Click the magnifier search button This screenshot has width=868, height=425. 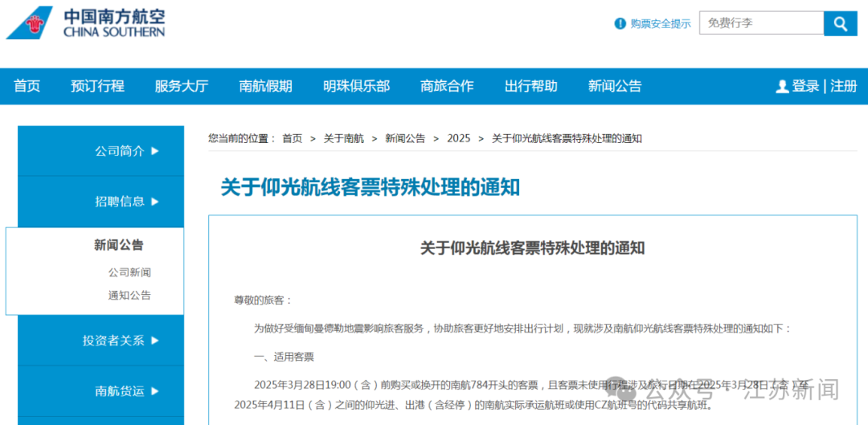pos(840,24)
